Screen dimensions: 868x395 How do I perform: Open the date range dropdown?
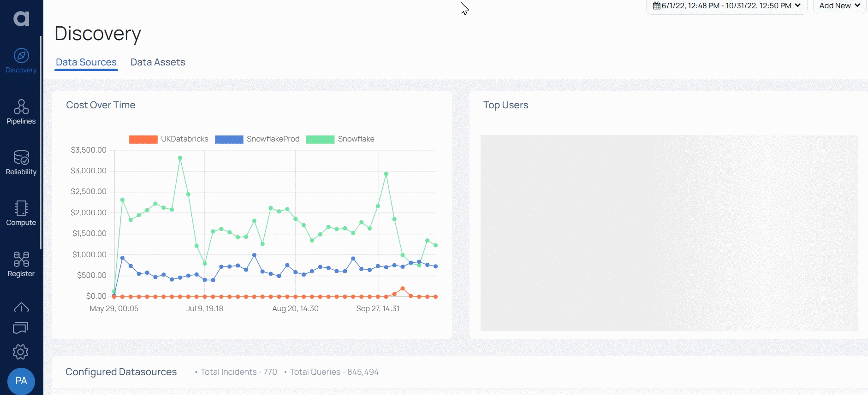726,6
